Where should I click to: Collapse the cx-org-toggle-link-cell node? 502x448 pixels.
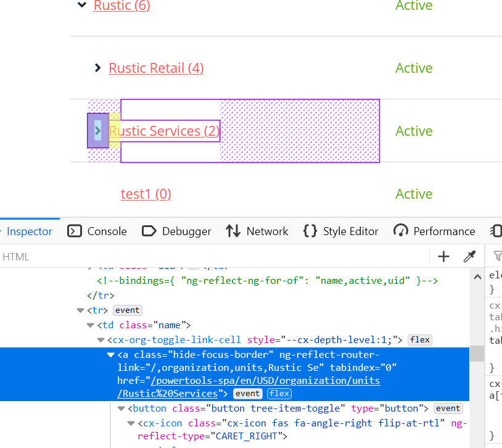tap(101, 340)
